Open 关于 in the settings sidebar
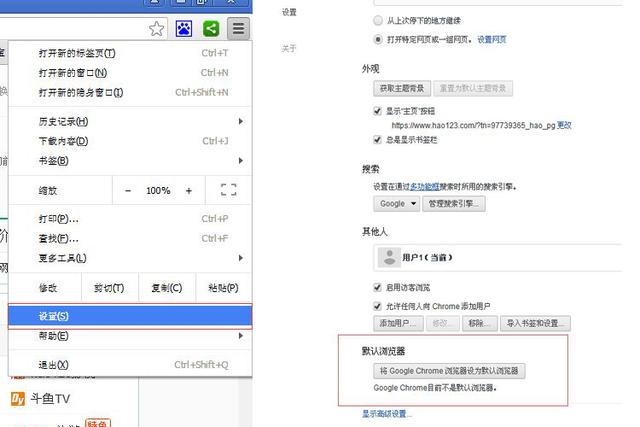The height and width of the screenshot is (427, 640). (289, 49)
